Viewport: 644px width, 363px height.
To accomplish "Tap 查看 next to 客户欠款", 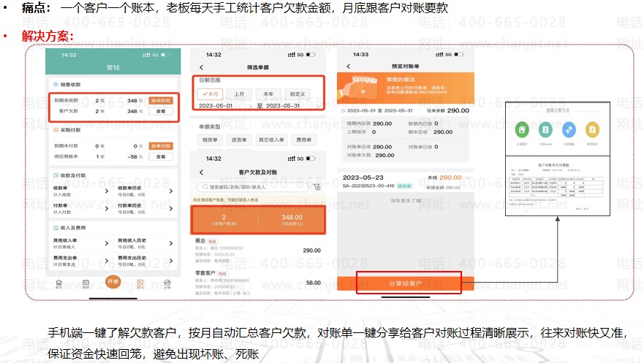I will tap(161, 111).
